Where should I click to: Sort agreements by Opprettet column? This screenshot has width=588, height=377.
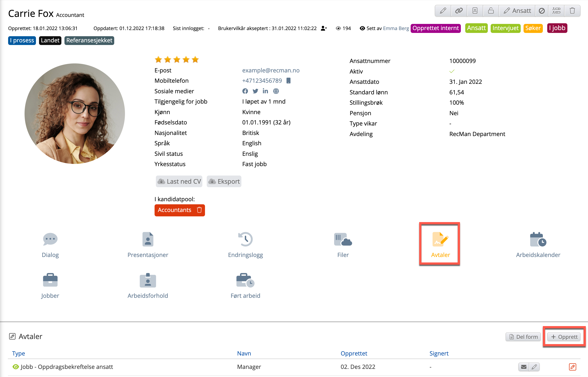(x=354, y=353)
